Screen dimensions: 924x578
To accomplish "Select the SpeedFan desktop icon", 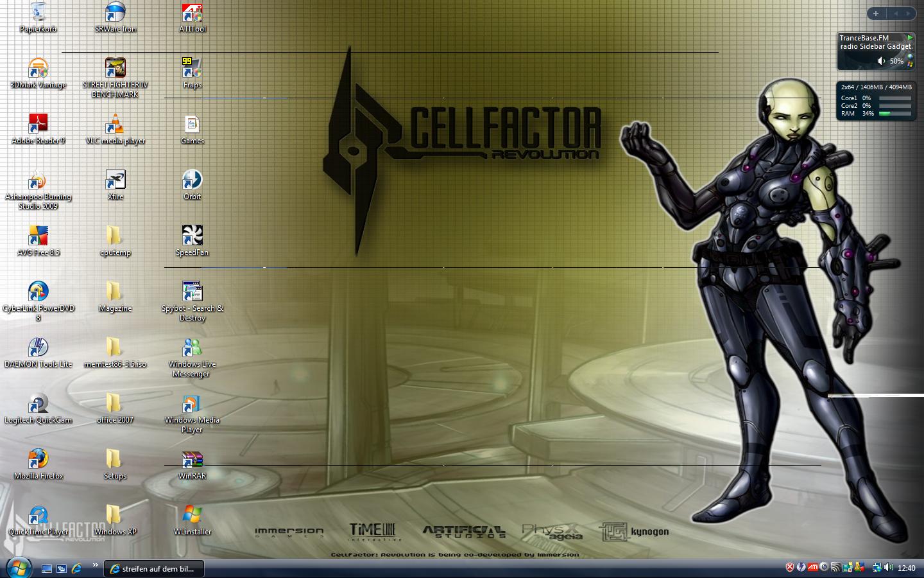I will (x=193, y=241).
